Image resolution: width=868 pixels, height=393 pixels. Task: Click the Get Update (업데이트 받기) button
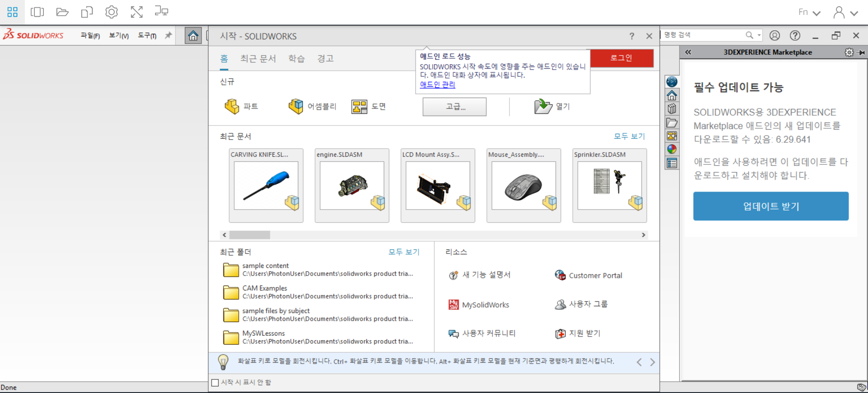pyautogui.click(x=771, y=206)
